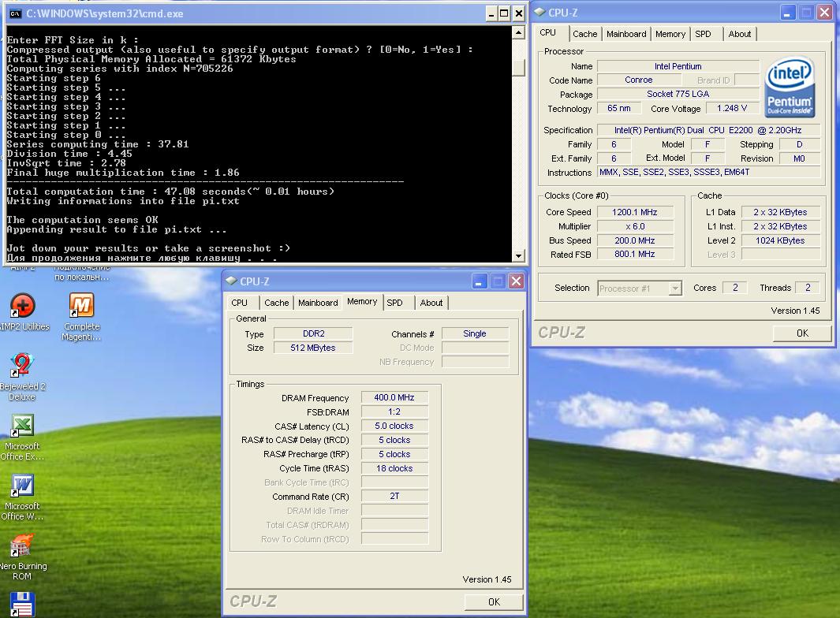The image size is (840, 618).
Task: Open Cache tab in lower CPU-Z window
Action: coord(276,303)
